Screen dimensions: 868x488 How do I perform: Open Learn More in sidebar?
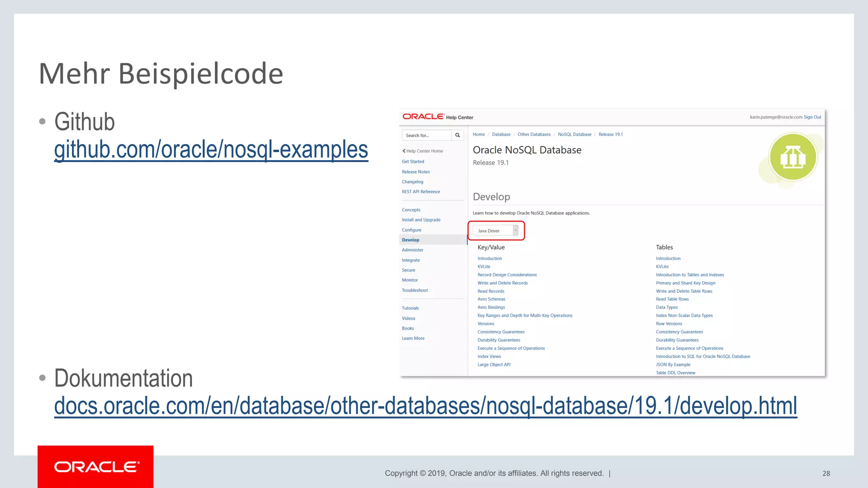coord(413,338)
